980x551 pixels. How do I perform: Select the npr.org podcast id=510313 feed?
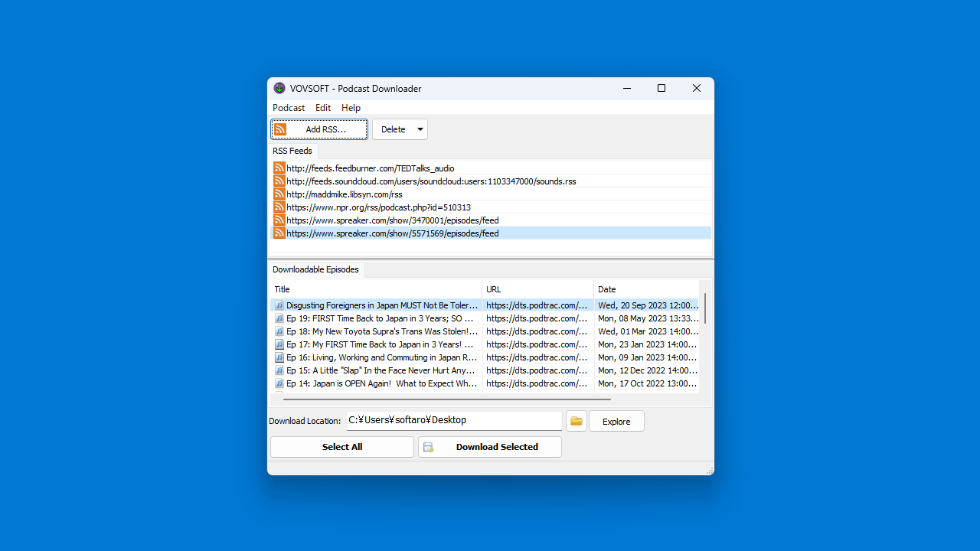click(491, 207)
